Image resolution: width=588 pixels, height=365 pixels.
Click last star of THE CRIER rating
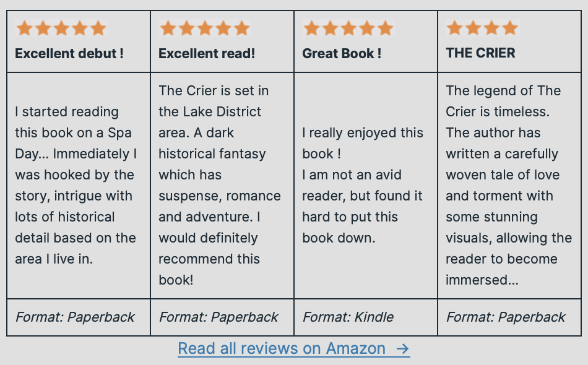pos(510,28)
